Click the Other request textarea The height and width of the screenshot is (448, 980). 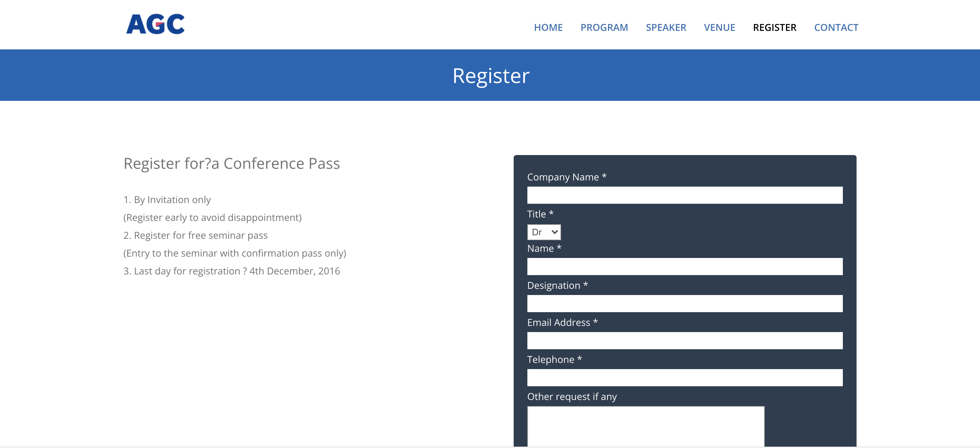click(646, 426)
